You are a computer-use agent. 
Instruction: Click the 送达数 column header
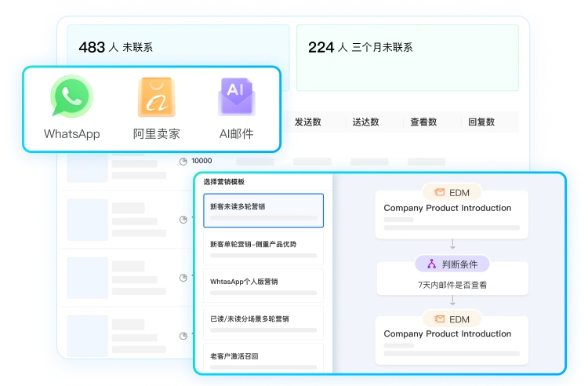click(x=365, y=122)
